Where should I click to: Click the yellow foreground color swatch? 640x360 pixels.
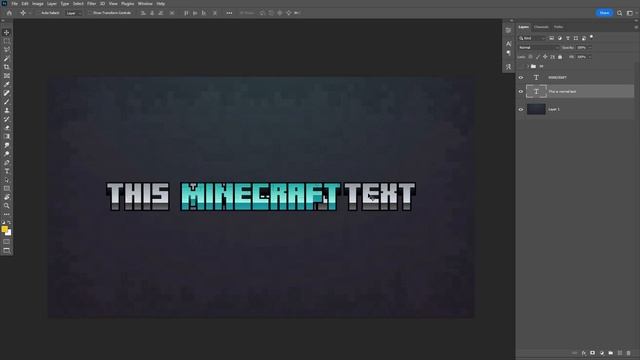point(4,229)
